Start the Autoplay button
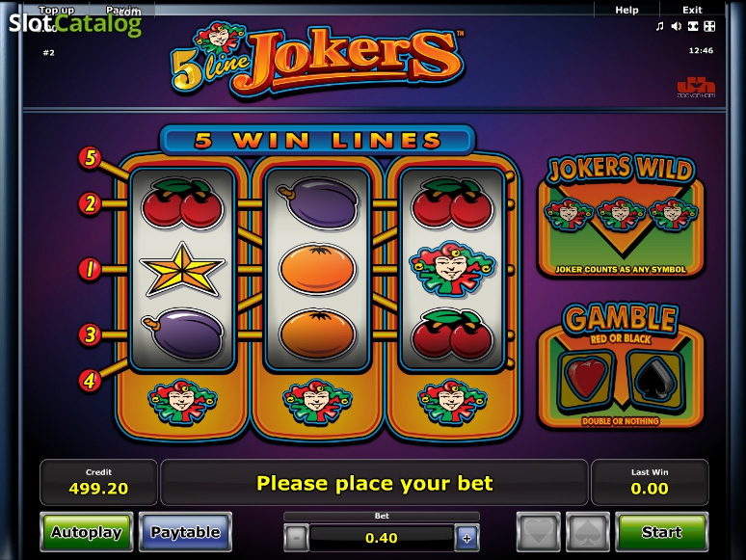The width and height of the screenshot is (746, 560). (x=87, y=532)
